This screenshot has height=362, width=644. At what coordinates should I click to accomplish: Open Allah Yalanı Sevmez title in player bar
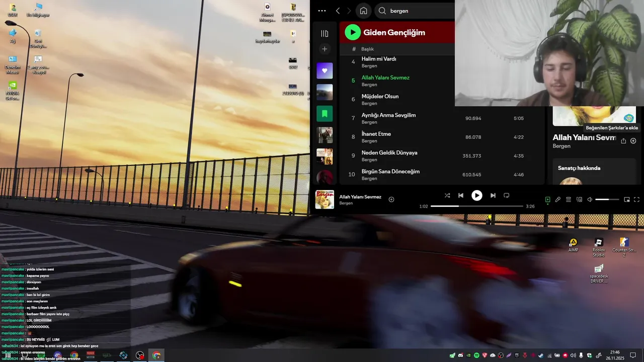[x=360, y=197]
